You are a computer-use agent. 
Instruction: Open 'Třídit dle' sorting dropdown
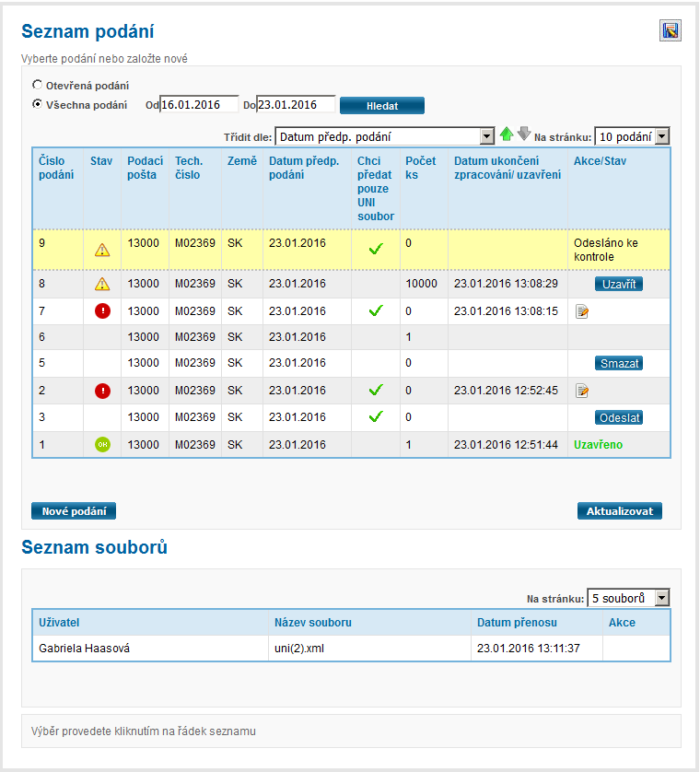point(385,136)
